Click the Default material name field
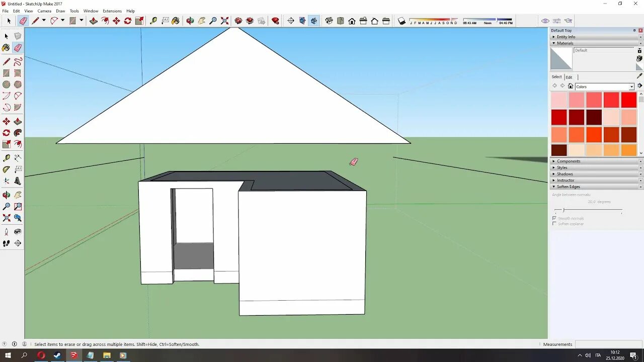The height and width of the screenshot is (362, 644). [604, 50]
